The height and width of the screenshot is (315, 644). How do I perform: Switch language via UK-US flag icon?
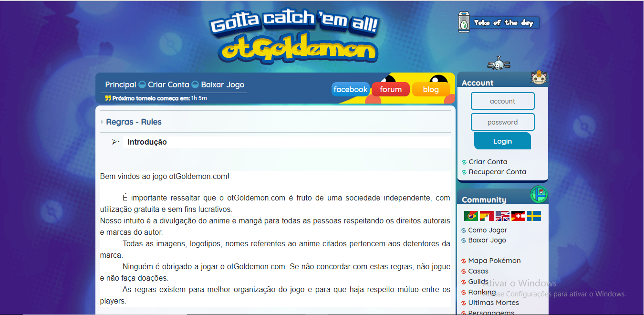point(502,216)
